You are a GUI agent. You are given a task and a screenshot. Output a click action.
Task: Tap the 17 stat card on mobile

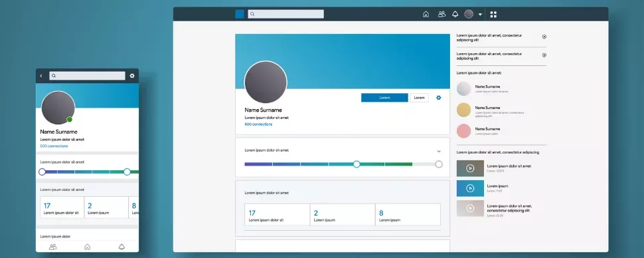62,207
